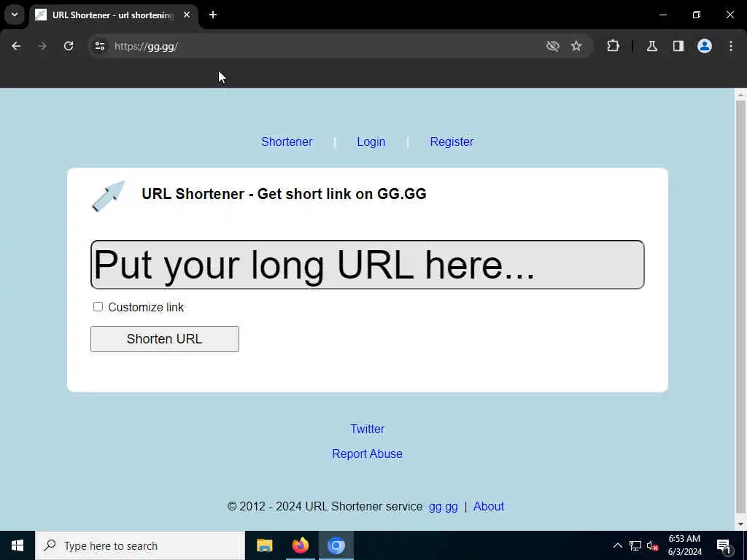
Task: Click the Chrome taskbar icon
Action: coord(336,545)
